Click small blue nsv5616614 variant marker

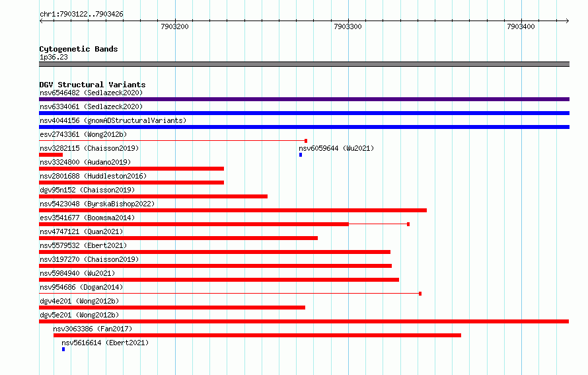click(x=63, y=349)
